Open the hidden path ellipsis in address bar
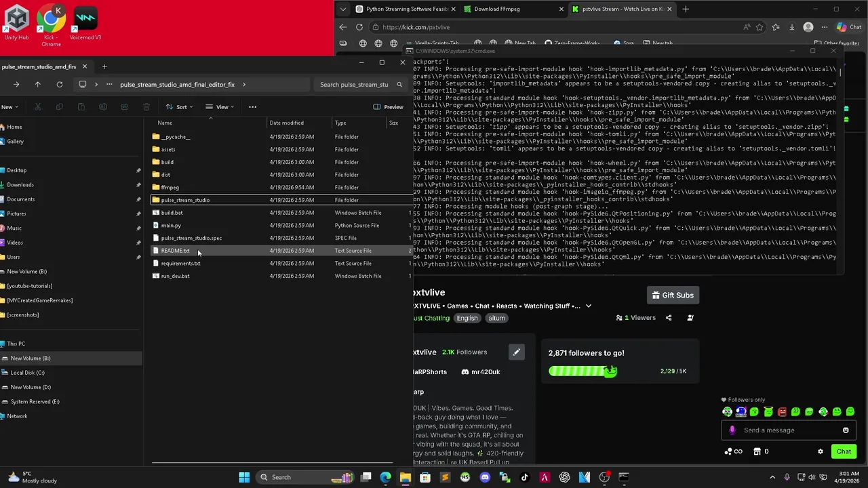This screenshot has height=488, width=868. pos(109,85)
